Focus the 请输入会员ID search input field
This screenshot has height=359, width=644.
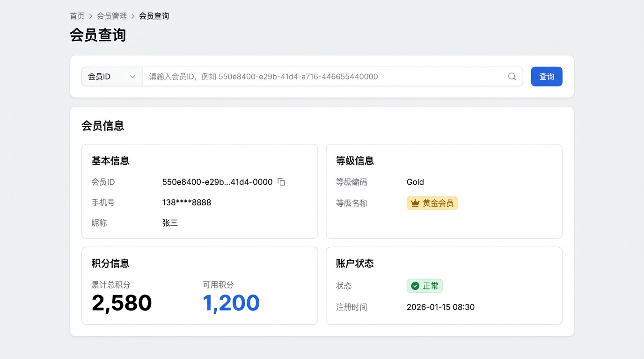323,77
